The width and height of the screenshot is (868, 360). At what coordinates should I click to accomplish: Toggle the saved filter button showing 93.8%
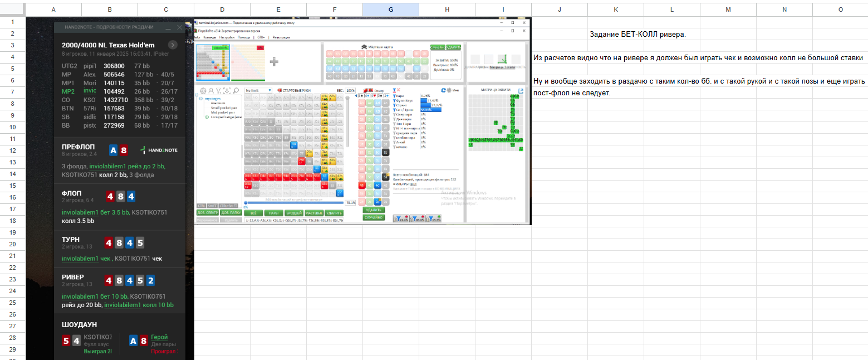417,218
